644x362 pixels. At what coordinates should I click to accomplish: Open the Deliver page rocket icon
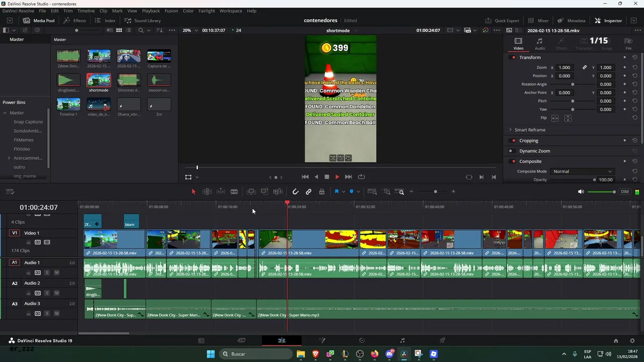coord(442,340)
